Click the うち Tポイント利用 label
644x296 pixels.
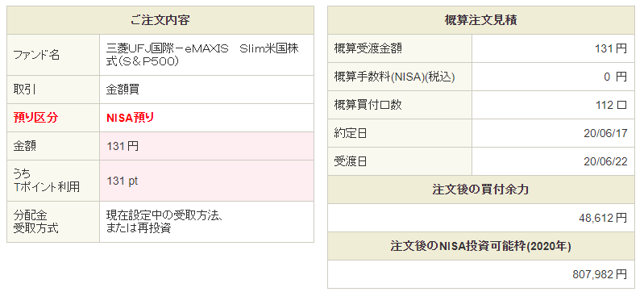coord(46,181)
